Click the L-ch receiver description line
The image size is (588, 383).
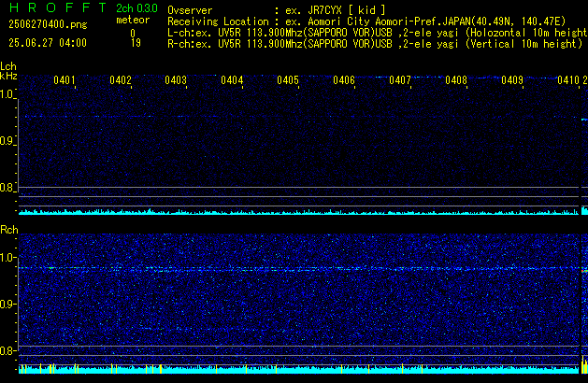click(x=378, y=33)
